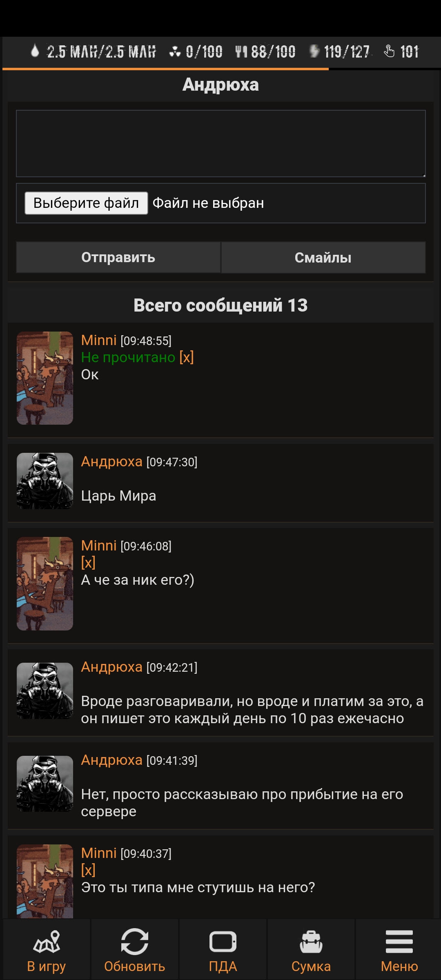Open the ПДА device icon
The width and height of the screenshot is (441, 980).
[x=223, y=942]
